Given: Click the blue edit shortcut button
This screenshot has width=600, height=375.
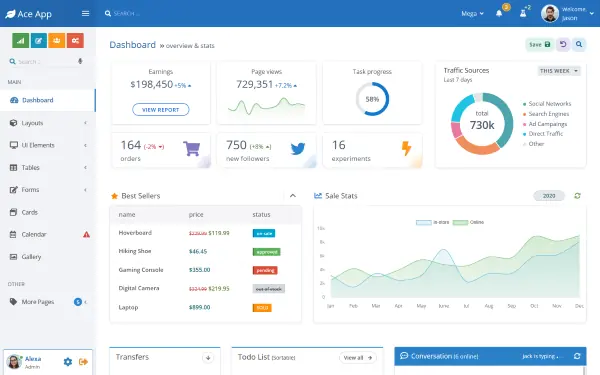Looking at the screenshot, I should coord(39,41).
